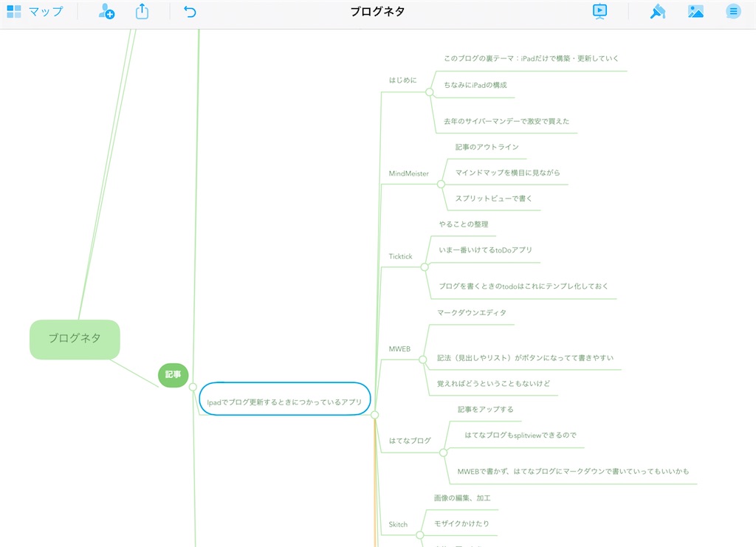Viewport: 756px width, 547px height.
Task: Select 記事のアウトライン subtopic
Action: [x=487, y=146]
